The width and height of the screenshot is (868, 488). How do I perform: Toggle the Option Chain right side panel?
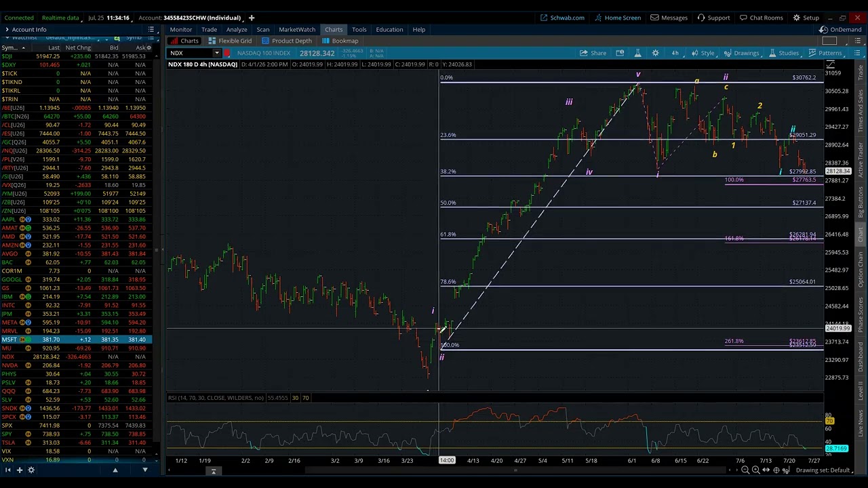click(x=861, y=268)
